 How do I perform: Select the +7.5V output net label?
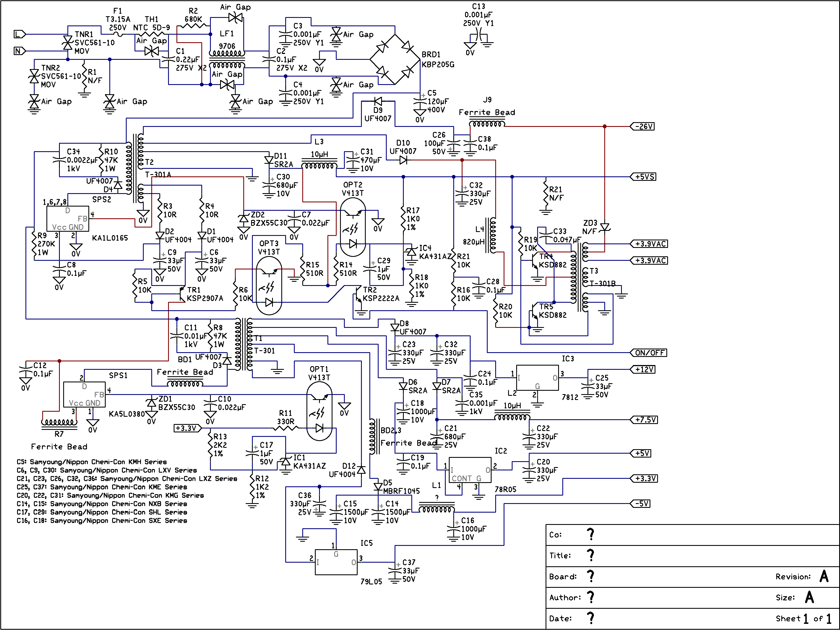(645, 420)
